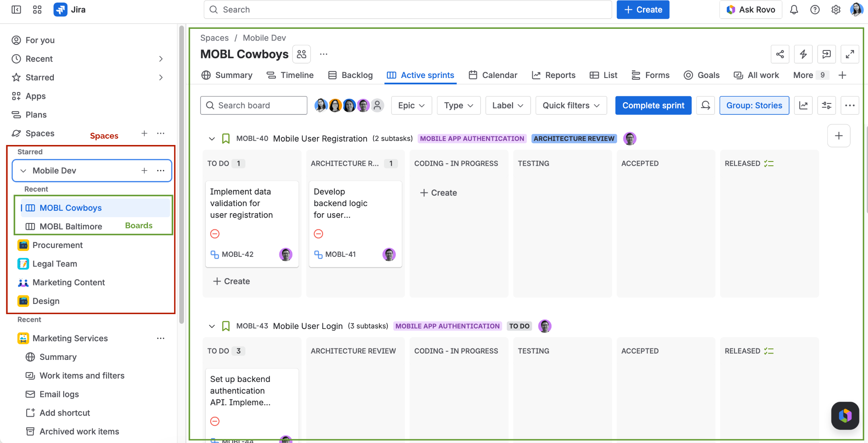Switch to the Reports tab
Viewport: 868px width, 443px height.
point(554,75)
